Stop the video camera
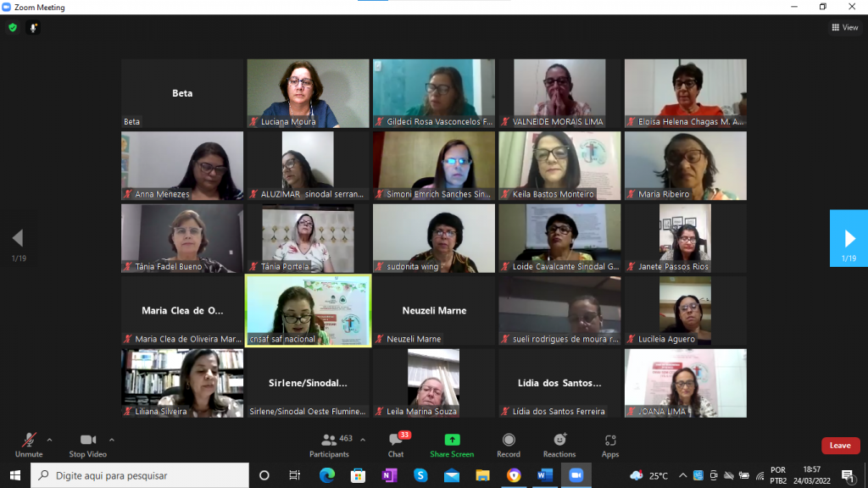The image size is (868, 488). click(x=87, y=443)
